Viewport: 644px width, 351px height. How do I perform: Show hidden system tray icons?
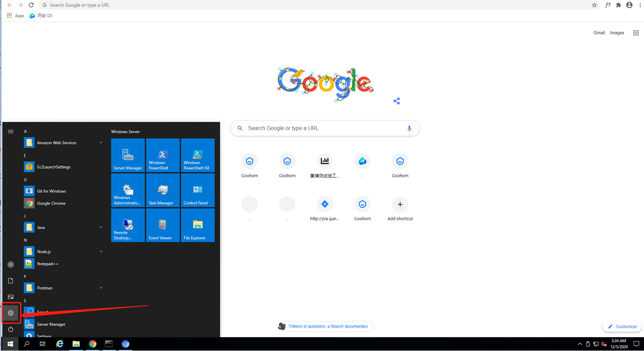pyautogui.click(x=580, y=344)
